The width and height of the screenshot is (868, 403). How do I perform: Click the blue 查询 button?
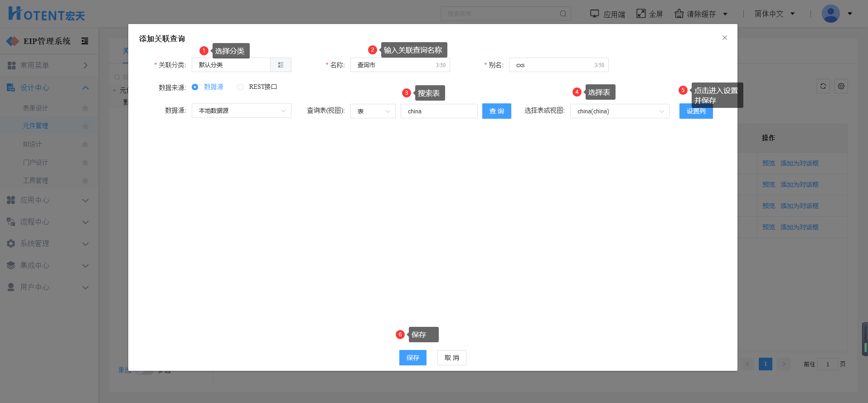(x=497, y=111)
